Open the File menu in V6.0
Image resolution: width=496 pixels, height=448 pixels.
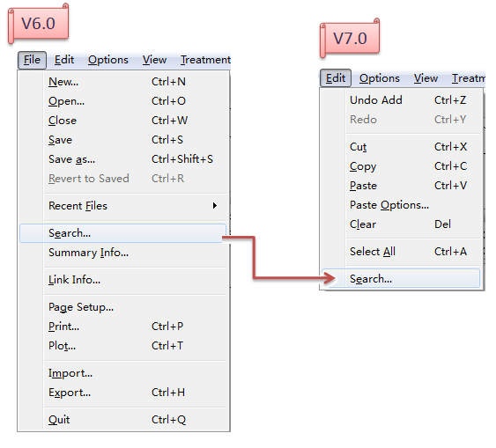(x=32, y=60)
